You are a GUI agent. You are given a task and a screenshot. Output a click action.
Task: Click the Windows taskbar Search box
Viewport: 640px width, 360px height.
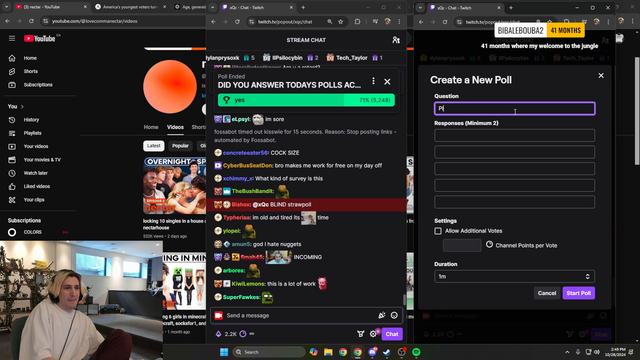coord(269,352)
